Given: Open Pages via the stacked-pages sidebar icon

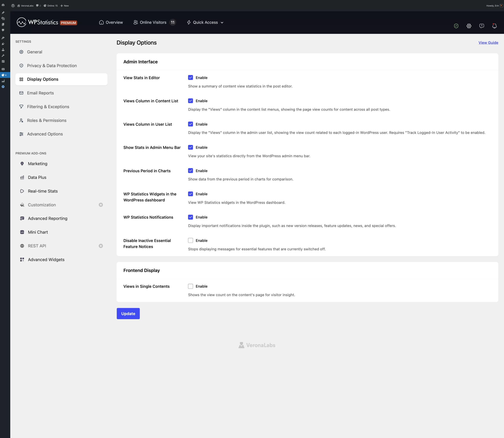Looking at the screenshot, I should pos(3,24).
